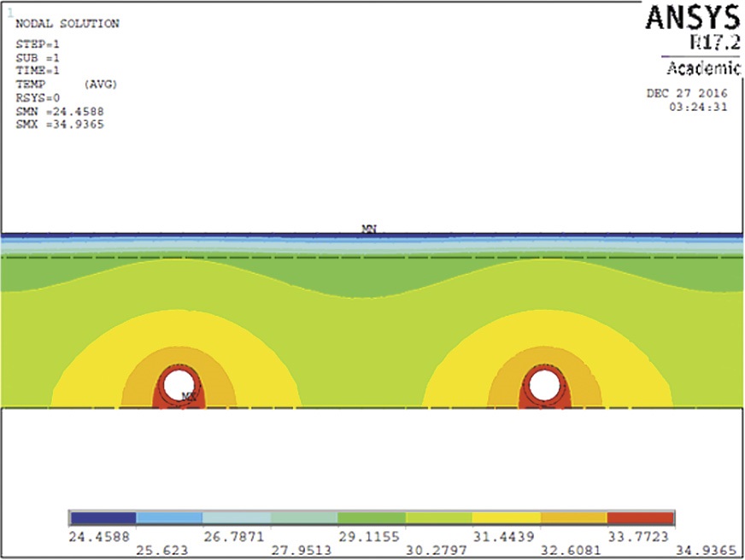Viewport: 745px width, 560px height.
Task: Click the SMN =24.4588 value
Action: pos(60,112)
